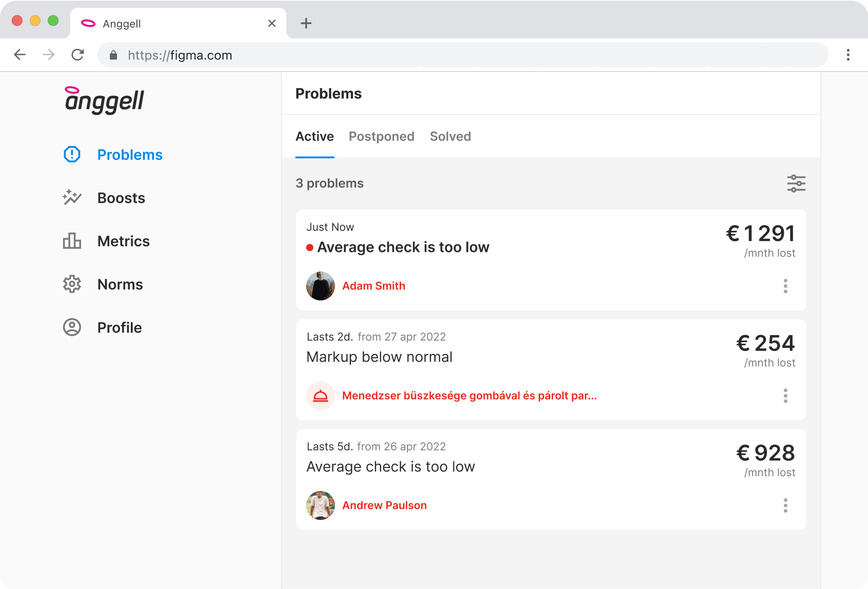This screenshot has width=868, height=589.
Task: Open Boosts via its sparkle chart icon
Action: coord(72,198)
